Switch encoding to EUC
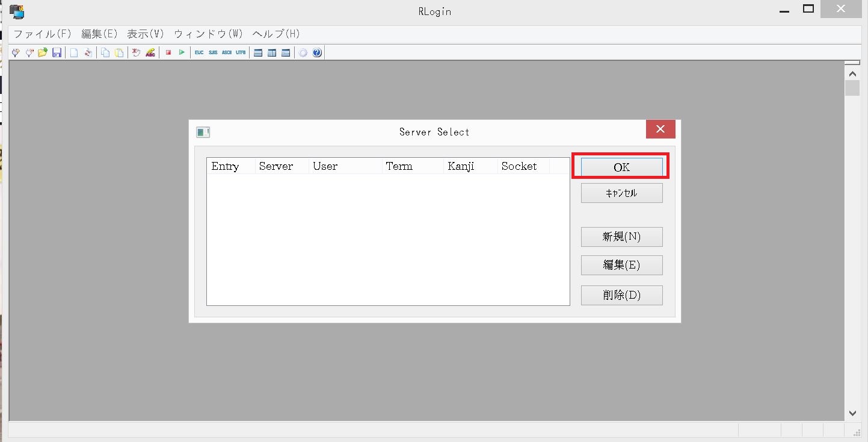Image resolution: width=868 pixels, height=442 pixels. (199, 52)
